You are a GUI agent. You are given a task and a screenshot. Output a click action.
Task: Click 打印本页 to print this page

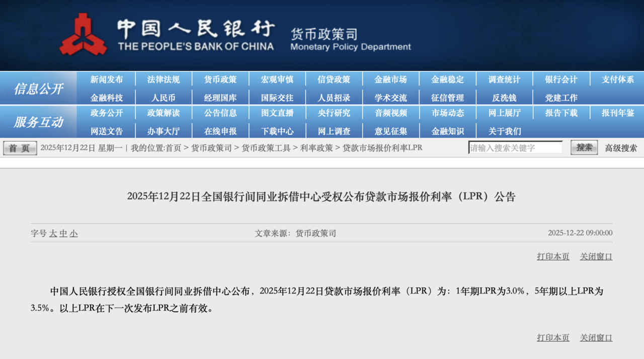coord(552,256)
